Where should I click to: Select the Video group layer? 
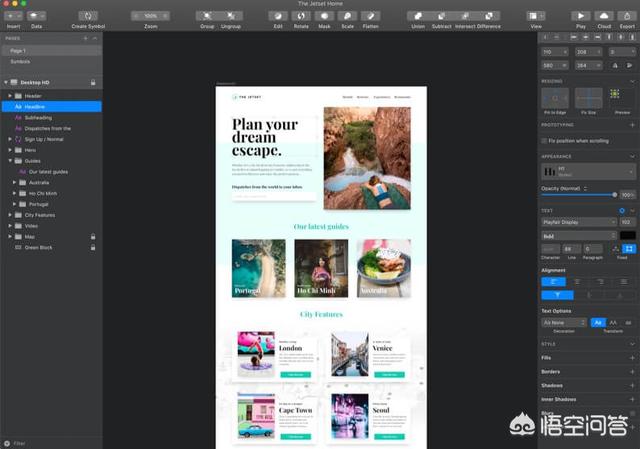pyautogui.click(x=51, y=226)
